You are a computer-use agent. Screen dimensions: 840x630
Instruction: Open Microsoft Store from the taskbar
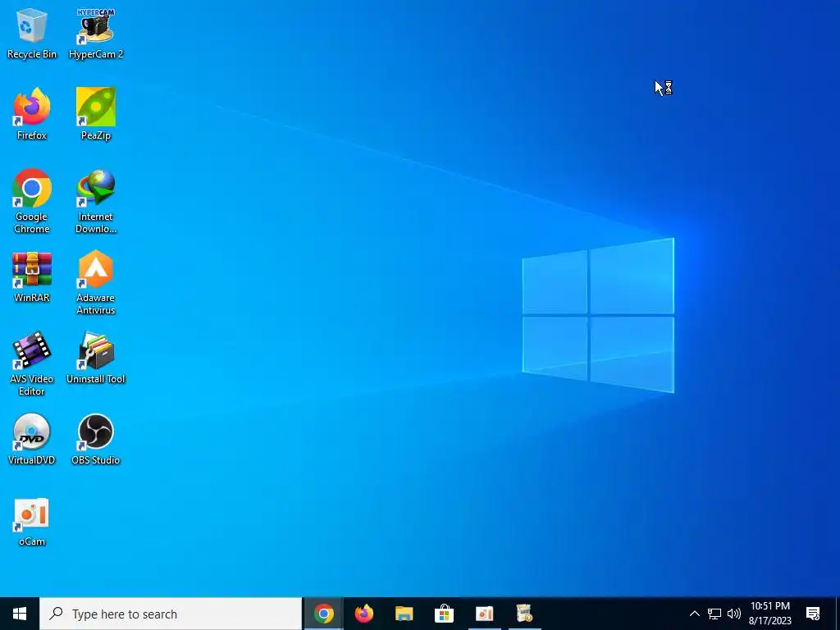pyautogui.click(x=444, y=614)
